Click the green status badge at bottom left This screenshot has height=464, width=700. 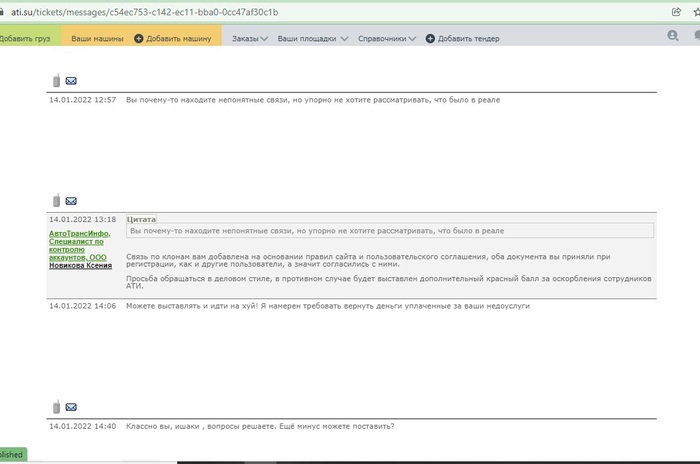pyautogui.click(x=13, y=455)
